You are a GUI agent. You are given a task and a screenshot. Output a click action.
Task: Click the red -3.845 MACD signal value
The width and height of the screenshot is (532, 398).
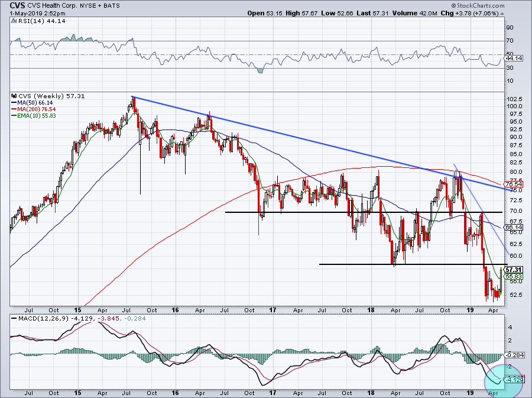[110, 319]
